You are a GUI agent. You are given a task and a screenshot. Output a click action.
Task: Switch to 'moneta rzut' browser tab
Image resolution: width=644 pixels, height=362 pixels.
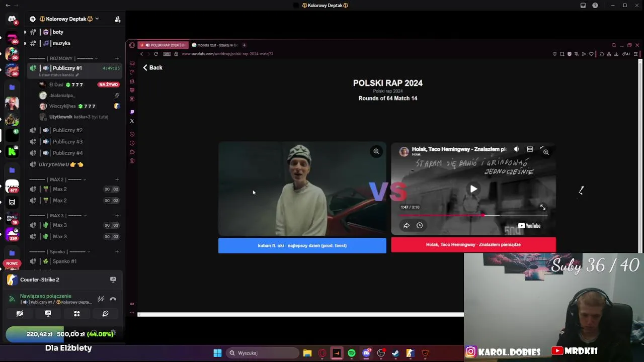pos(214,45)
